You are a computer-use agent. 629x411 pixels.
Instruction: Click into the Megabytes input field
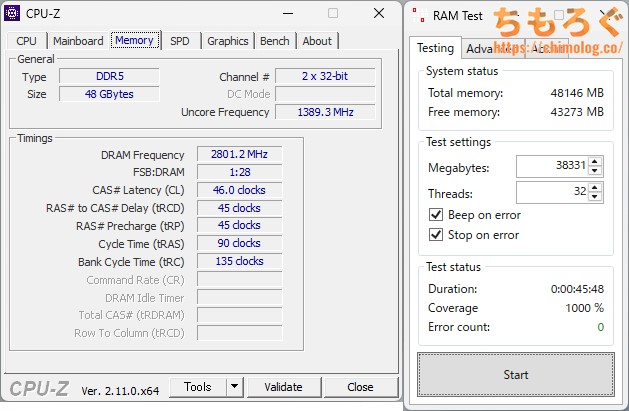(551, 167)
